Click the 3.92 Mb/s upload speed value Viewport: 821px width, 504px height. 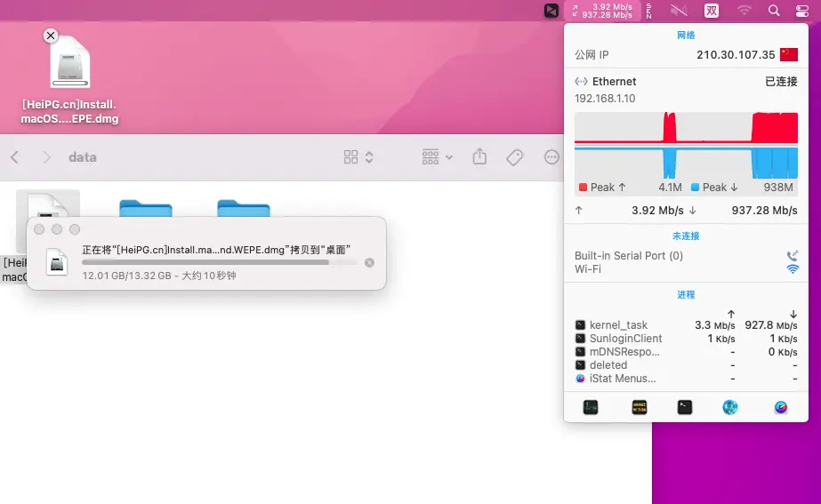(x=657, y=211)
